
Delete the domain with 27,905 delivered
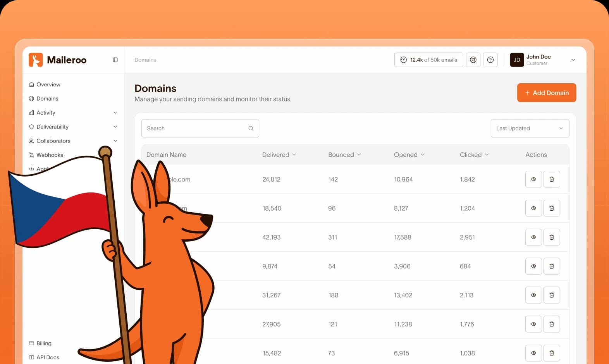[552, 324]
